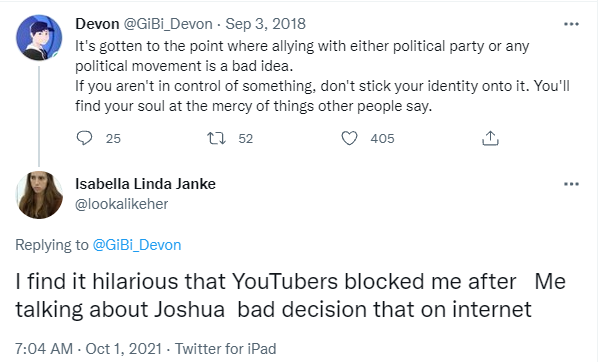Open the more options menu on Isabella's reply

click(x=571, y=184)
